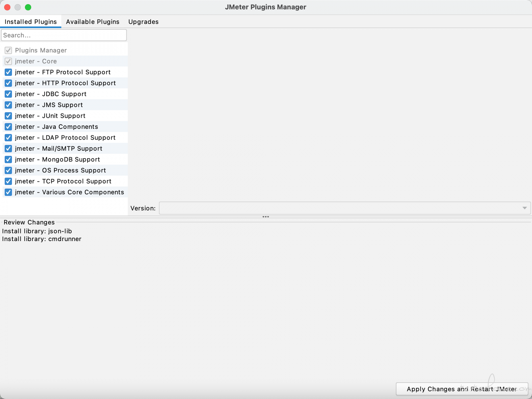Uncheck jmeter - FTP Protocol Support checkbox
532x399 pixels.
8,72
